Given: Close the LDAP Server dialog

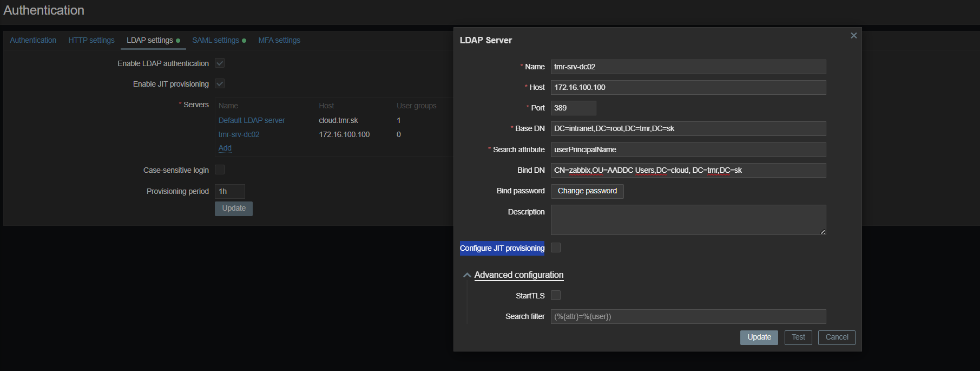Looking at the screenshot, I should pos(853,36).
